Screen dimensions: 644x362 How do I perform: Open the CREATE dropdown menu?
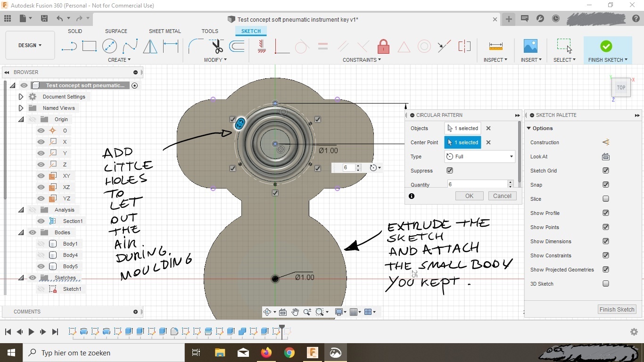point(119,60)
